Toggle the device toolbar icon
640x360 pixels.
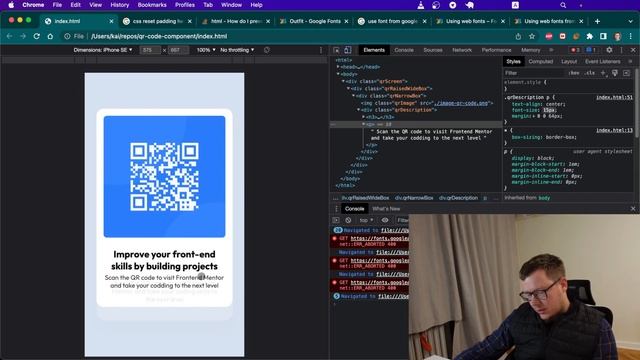click(347, 50)
